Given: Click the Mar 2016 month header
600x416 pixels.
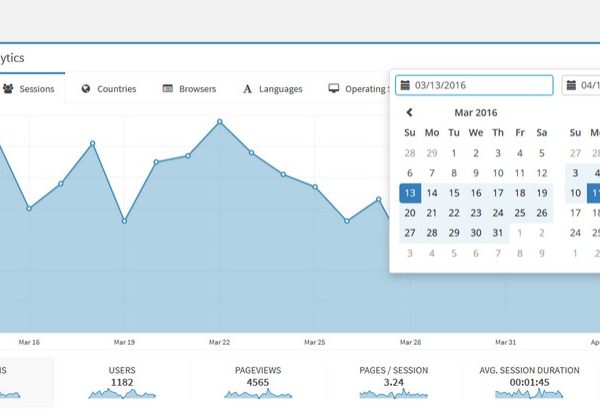Looking at the screenshot, I should point(475,113).
